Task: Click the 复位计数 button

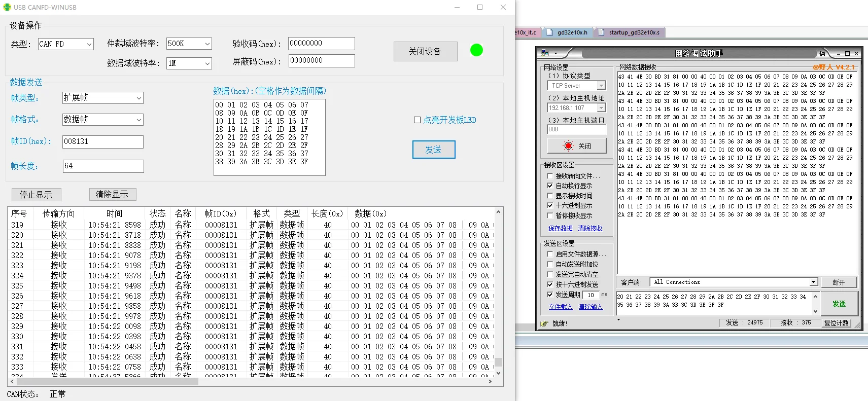Action: (836, 323)
